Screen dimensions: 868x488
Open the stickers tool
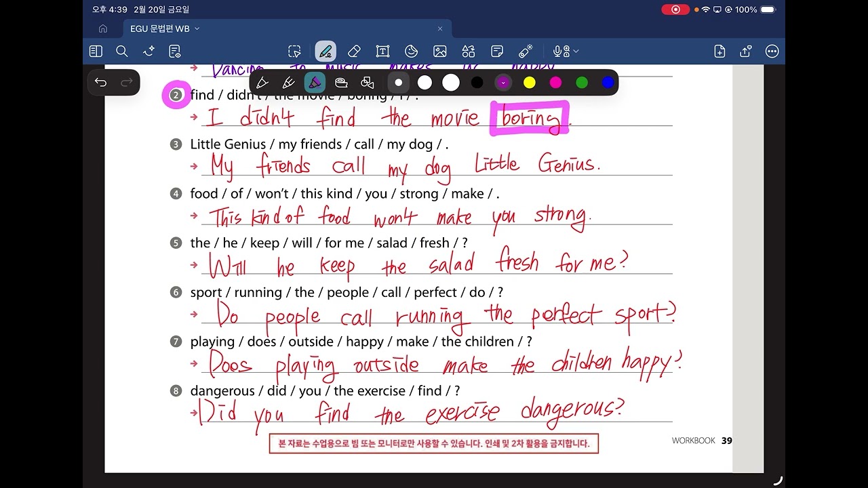click(x=411, y=52)
